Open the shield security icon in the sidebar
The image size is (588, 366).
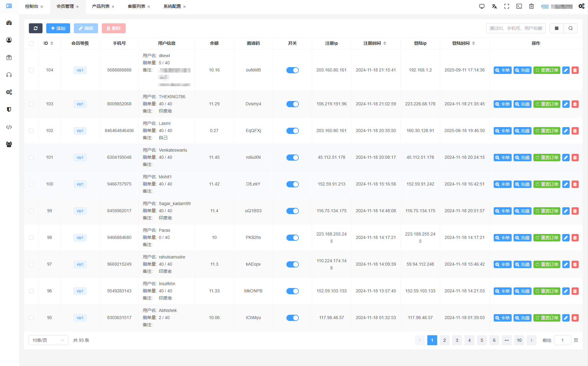[9, 109]
